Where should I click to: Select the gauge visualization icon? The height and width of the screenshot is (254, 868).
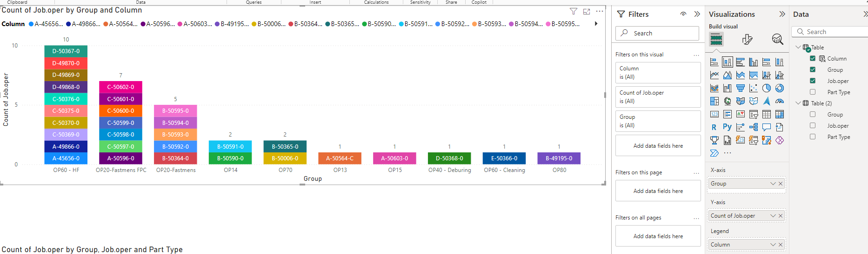click(x=780, y=101)
